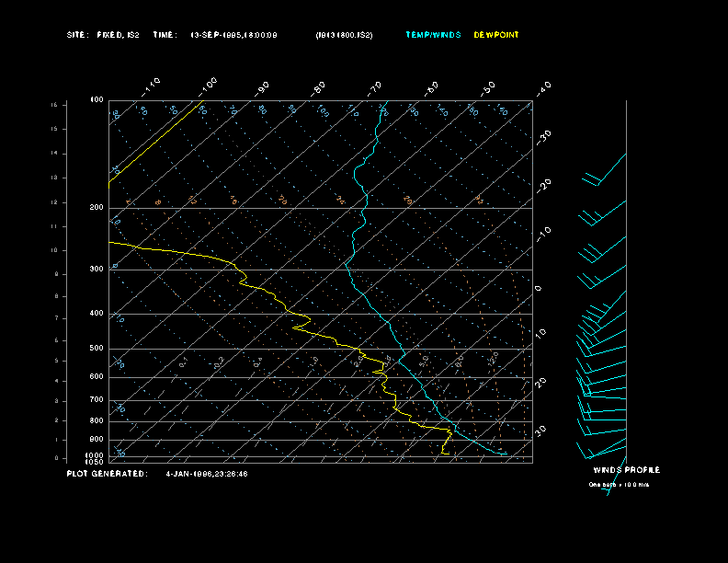Click the -80 isotherm label at top

(x=318, y=89)
